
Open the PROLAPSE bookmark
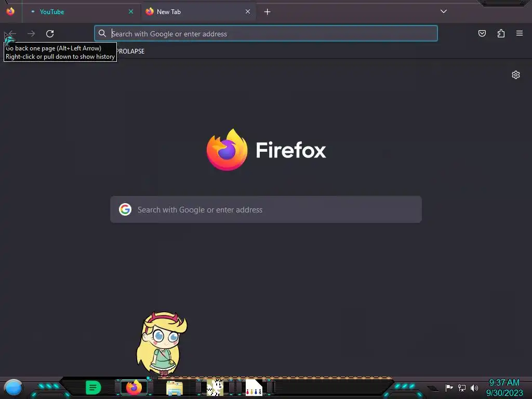point(130,51)
